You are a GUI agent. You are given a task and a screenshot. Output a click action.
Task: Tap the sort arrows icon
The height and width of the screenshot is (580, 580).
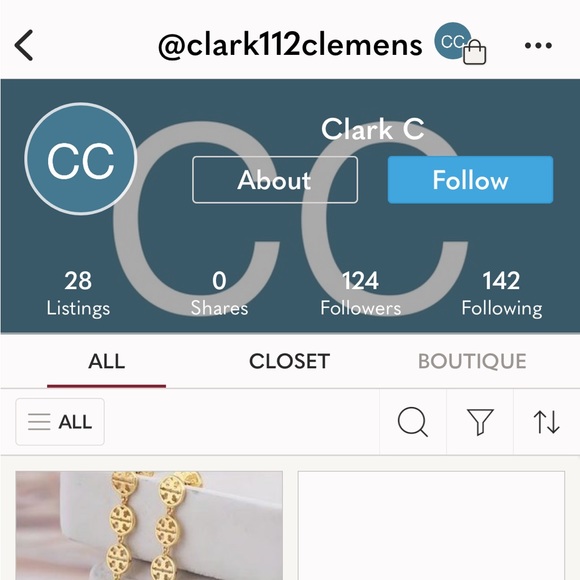tap(546, 422)
